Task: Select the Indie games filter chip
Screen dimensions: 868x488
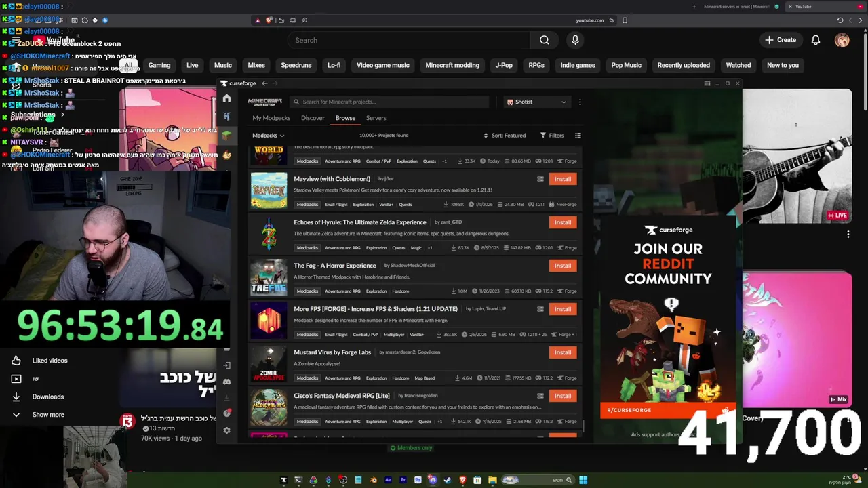Action: 578,65
